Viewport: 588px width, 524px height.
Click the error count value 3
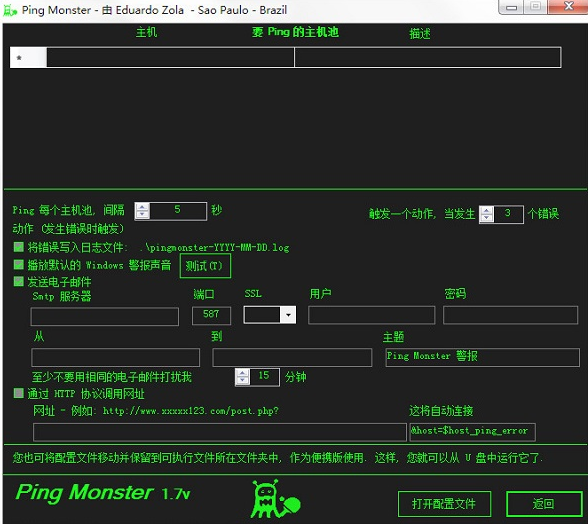(508, 214)
